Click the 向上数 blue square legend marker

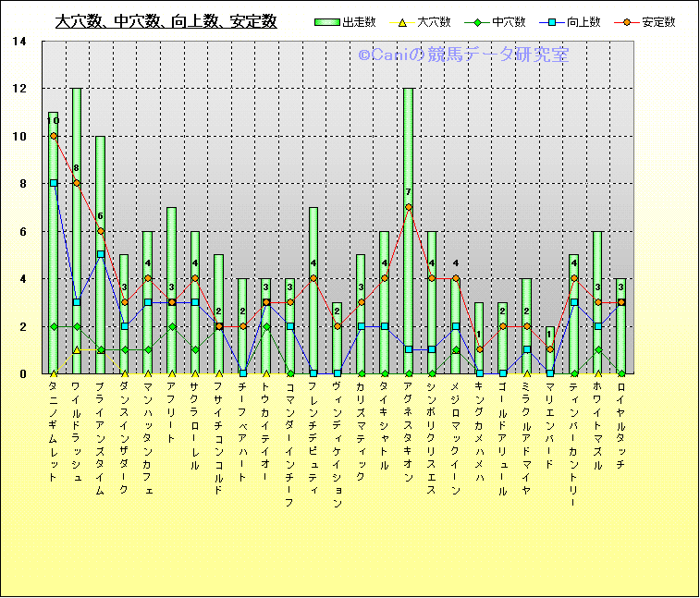coord(552,21)
